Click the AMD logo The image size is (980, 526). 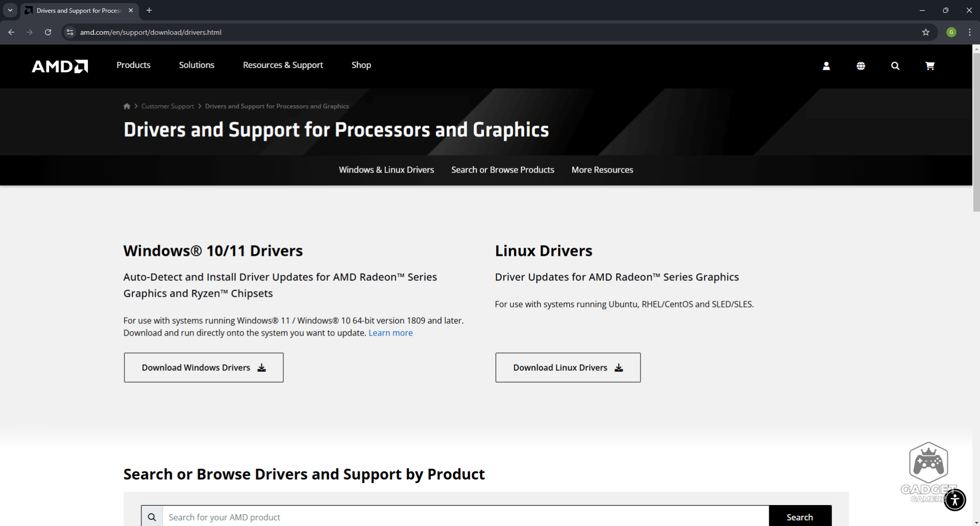60,66
